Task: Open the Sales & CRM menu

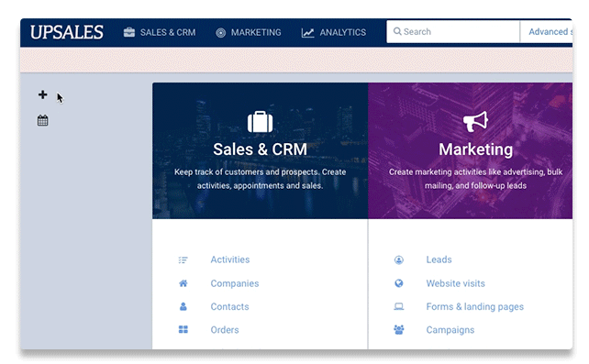Action: click(x=160, y=32)
